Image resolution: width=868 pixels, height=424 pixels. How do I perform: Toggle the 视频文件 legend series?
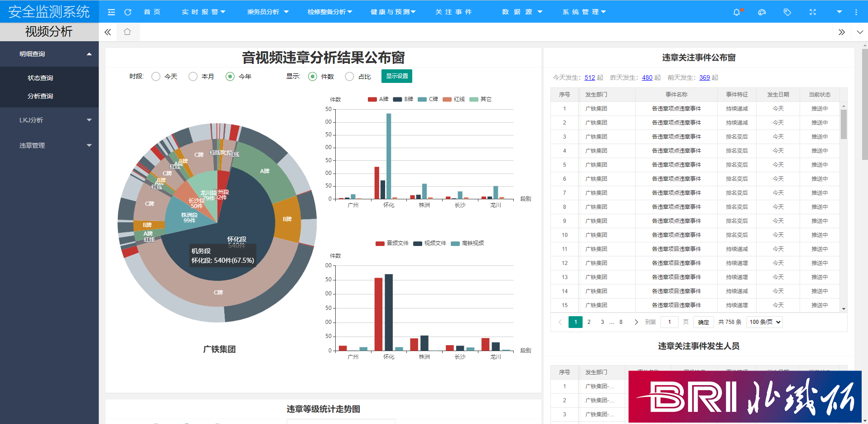[x=430, y=243]
